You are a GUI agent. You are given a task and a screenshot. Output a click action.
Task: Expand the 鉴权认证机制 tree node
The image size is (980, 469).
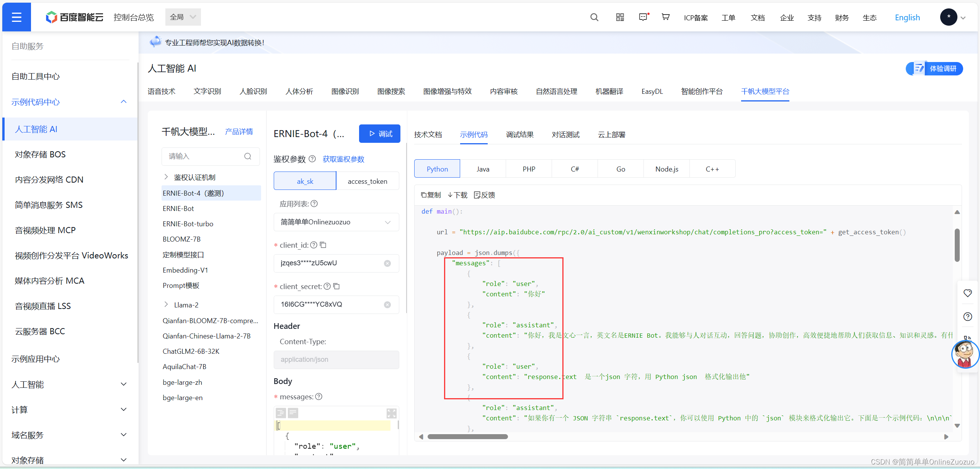tap(166, 177)
